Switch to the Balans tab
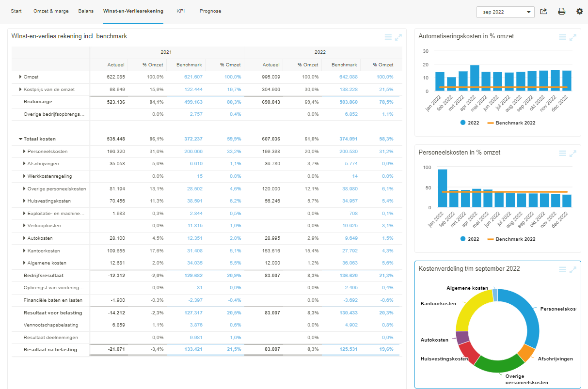 86,11
